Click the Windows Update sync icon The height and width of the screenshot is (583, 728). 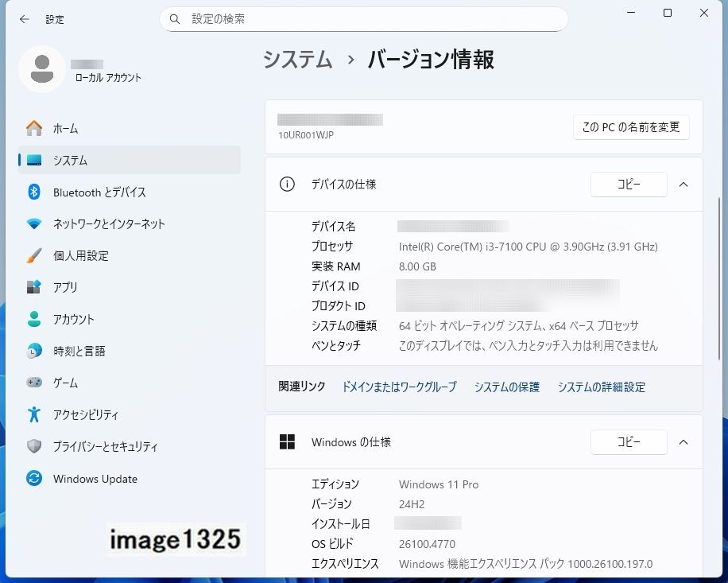(34, 479)
